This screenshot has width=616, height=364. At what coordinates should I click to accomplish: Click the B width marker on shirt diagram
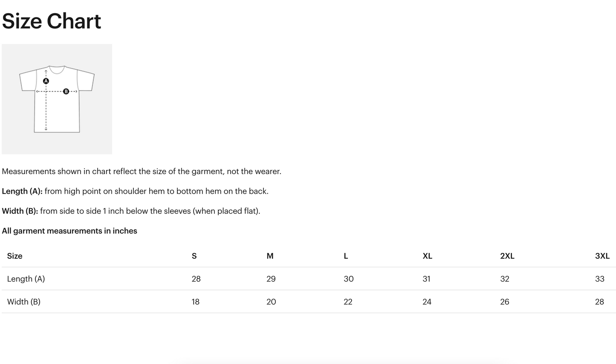(66, 91)
